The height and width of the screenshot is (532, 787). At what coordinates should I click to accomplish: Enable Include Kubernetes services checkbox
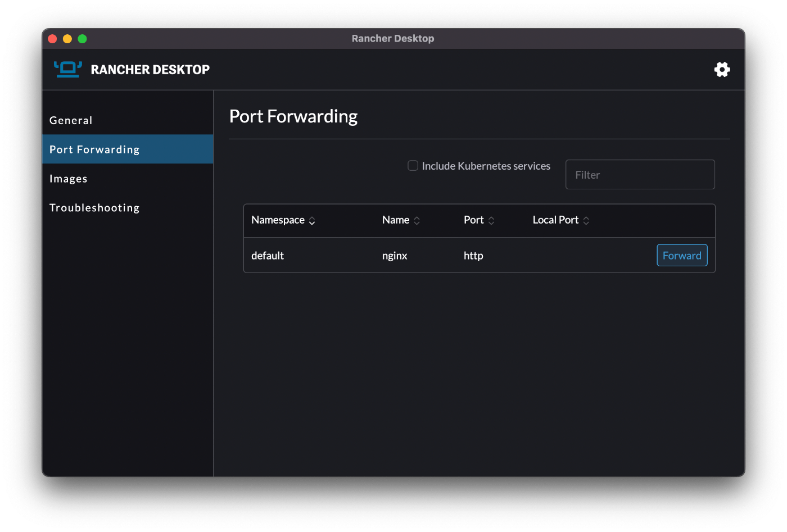tap(413, 166)
